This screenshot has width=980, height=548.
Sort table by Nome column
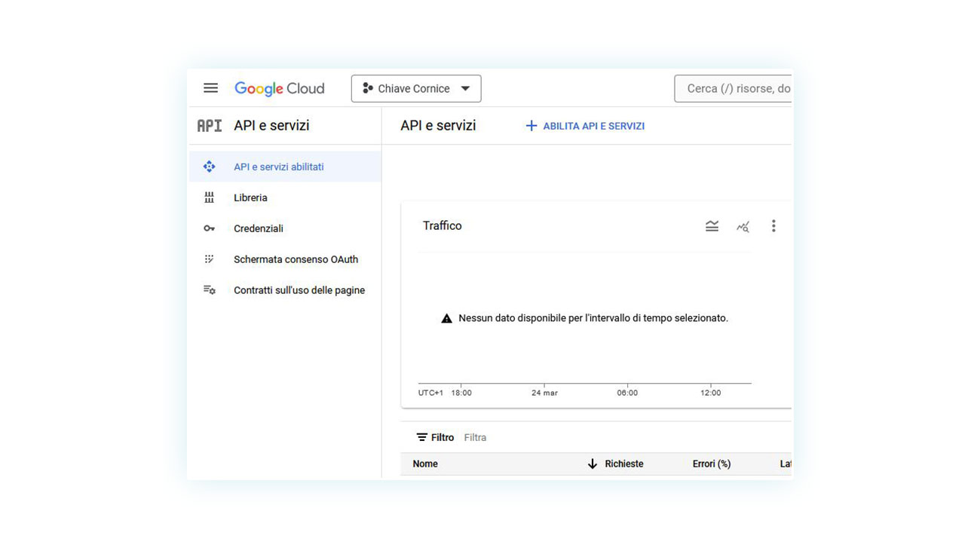(x=425, y=464)
